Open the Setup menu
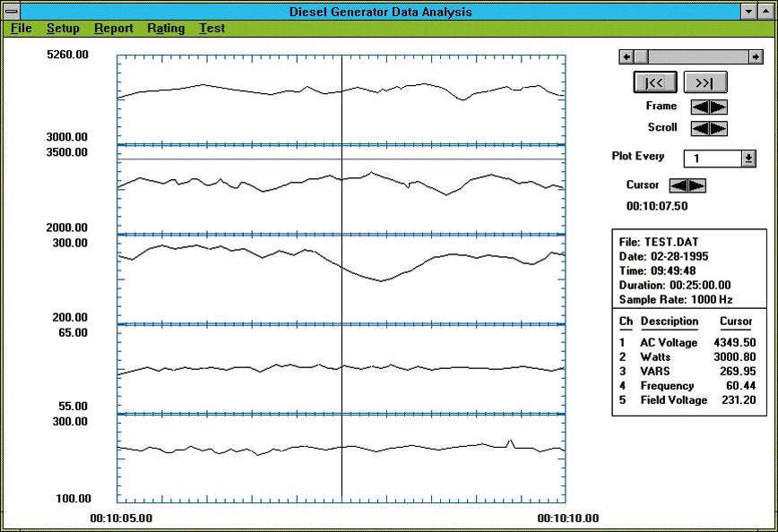 tap(63, 28)
